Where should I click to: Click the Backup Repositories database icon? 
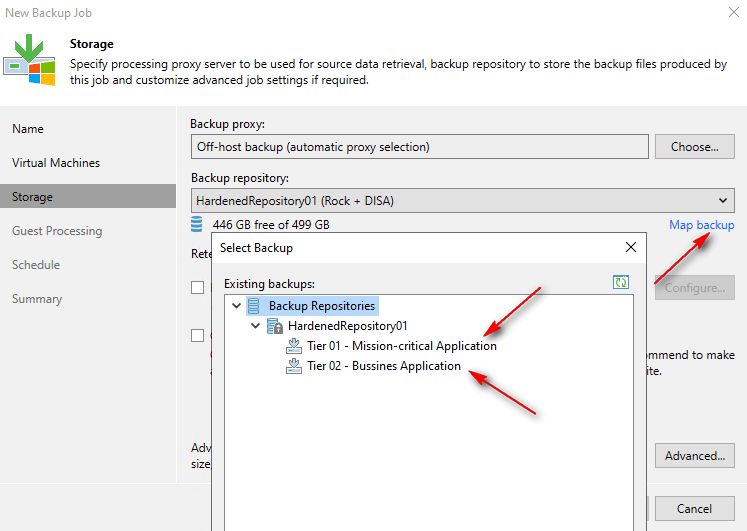pos(256,305)
